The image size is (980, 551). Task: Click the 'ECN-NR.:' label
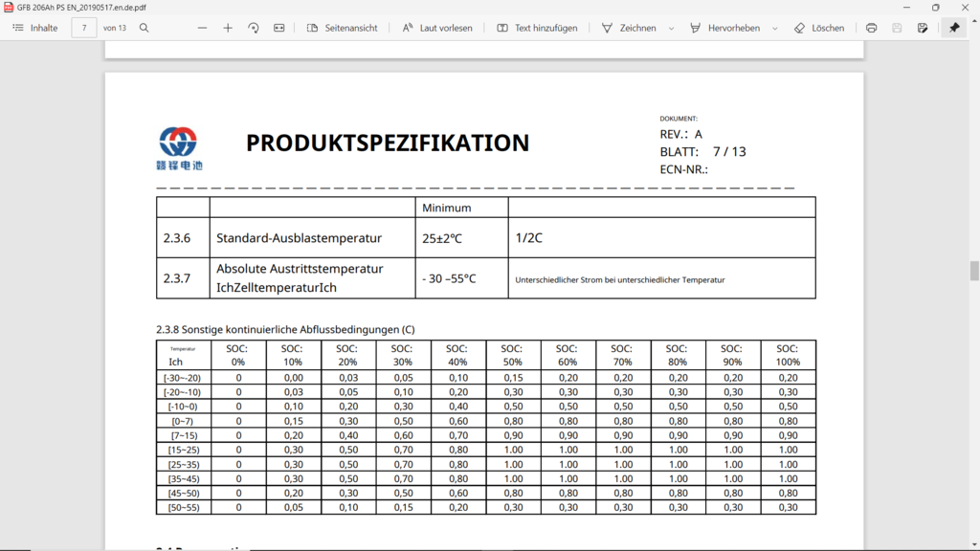coord(683,169)
